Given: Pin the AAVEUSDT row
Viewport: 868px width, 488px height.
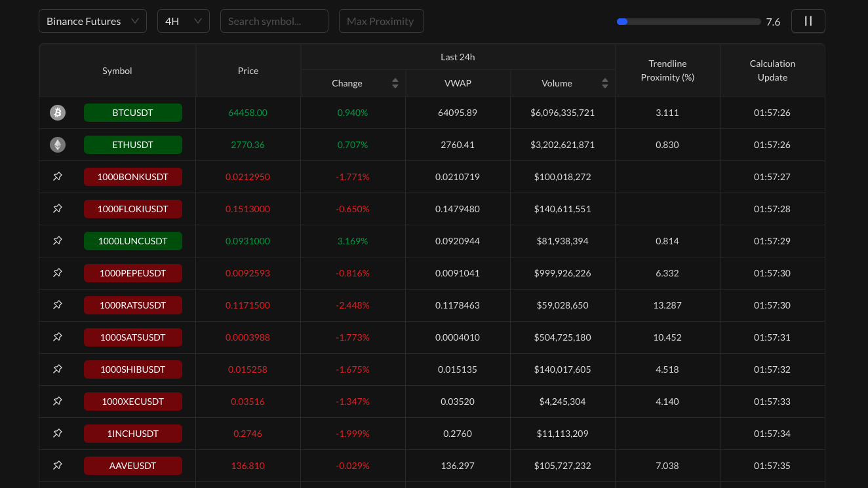Looking at the screenshot, I should click(x=58, y=466).
